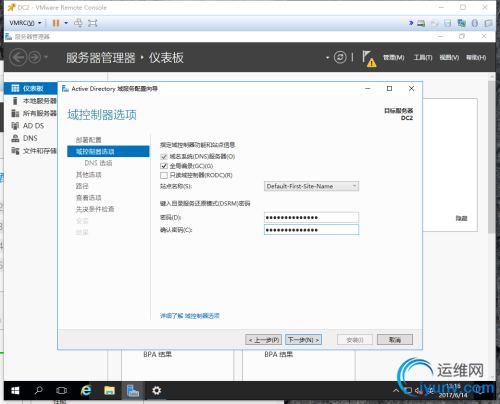Click the Cancel (取消) button

pyautogui.click(x=395, y=340)
